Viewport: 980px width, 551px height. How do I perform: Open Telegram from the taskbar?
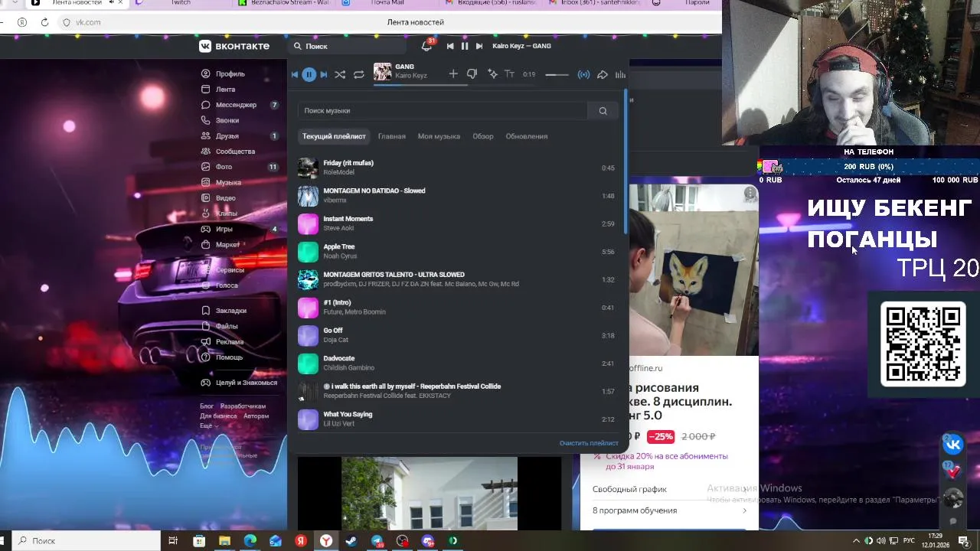pyautogui.click(x=377, y=540)
